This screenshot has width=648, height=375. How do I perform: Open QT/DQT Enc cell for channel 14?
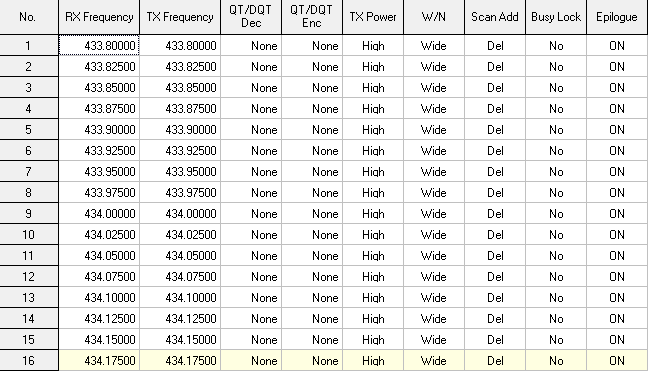(312, 319)
